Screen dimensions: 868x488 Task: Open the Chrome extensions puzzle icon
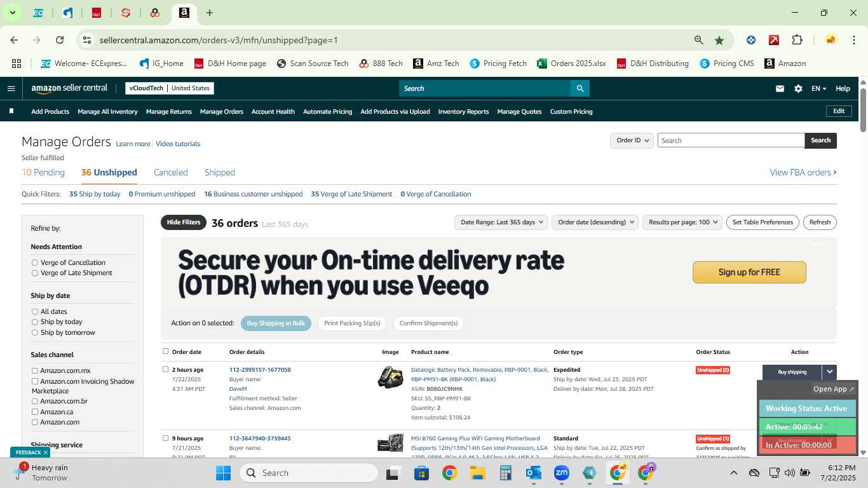[x=797, y=40]
